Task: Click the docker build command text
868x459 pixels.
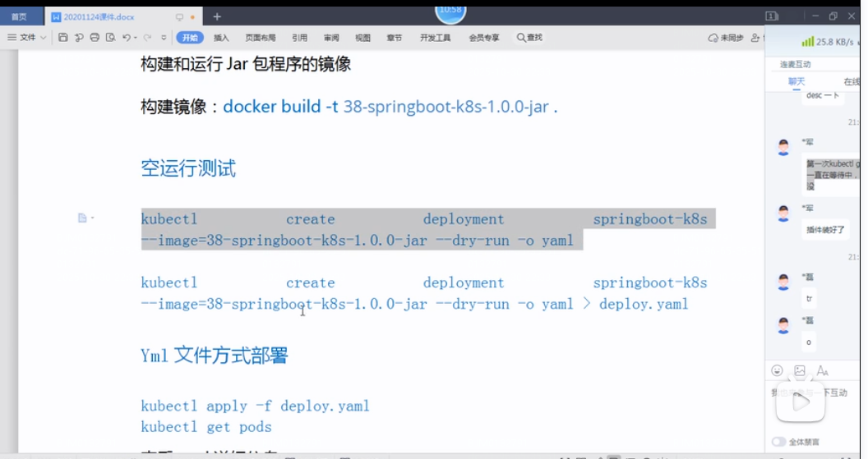Action: [390, 106]
